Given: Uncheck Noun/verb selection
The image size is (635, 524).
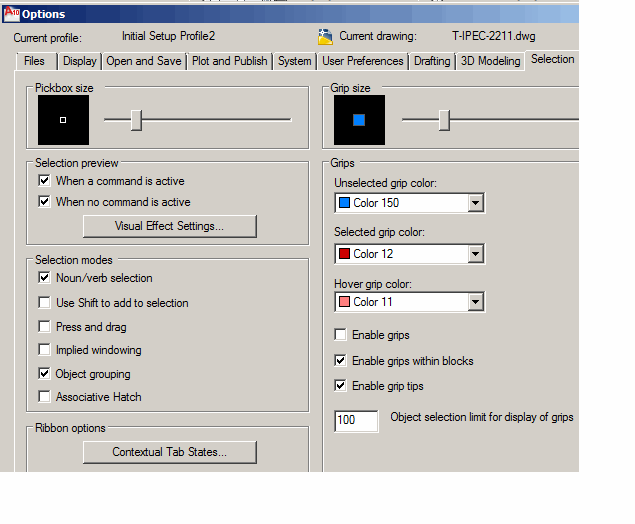Looking at the screenshot, I should tap(44, 277).
